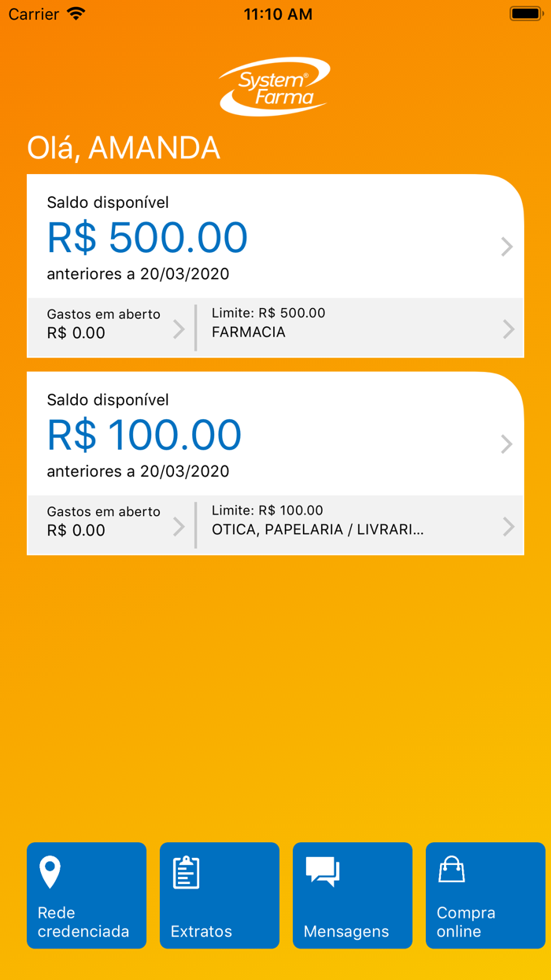Select the Rede credenciada location pin icon
The image size is (551, 980).
coord(50,871)
